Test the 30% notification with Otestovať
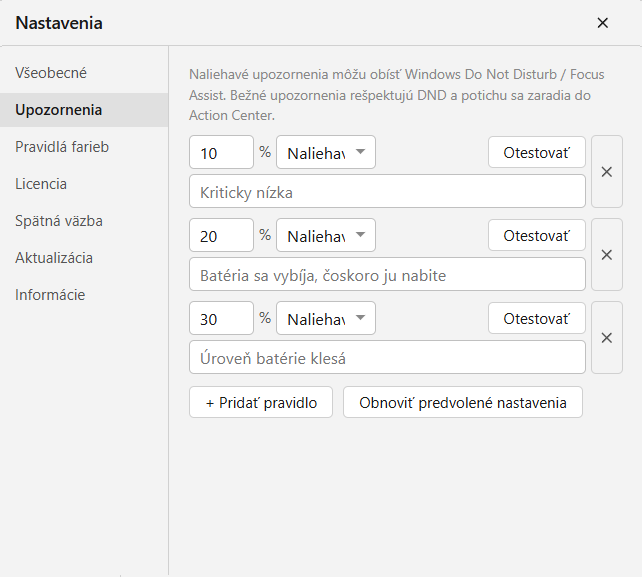 tap(536, 318)
